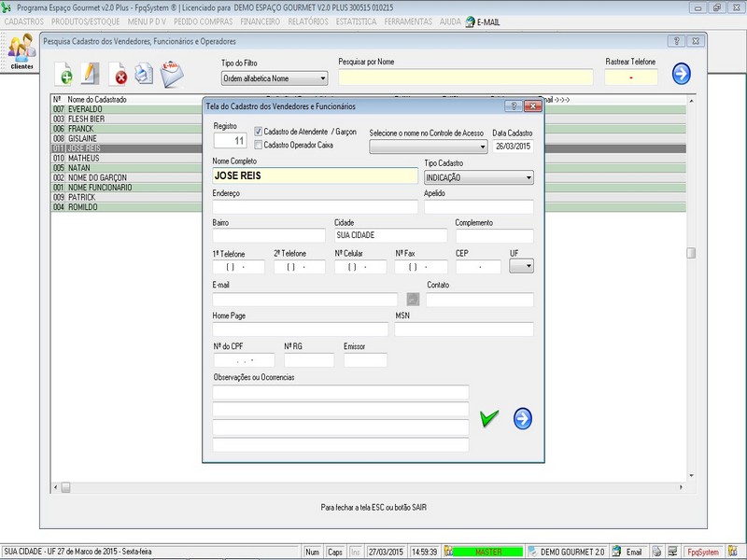747x560 pixels.
Task: Click the red delete record icon
Action: (119, 75)
